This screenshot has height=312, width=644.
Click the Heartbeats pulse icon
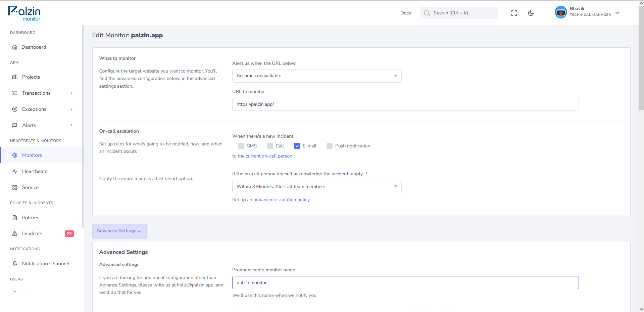15,171
